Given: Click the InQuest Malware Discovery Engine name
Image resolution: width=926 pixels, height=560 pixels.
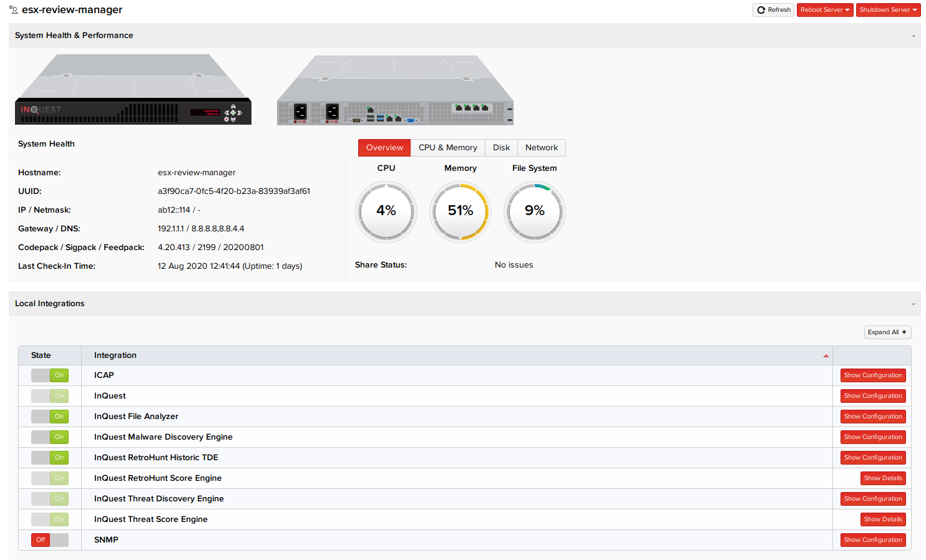Looking at the screenshot, I should click(163, 437).
